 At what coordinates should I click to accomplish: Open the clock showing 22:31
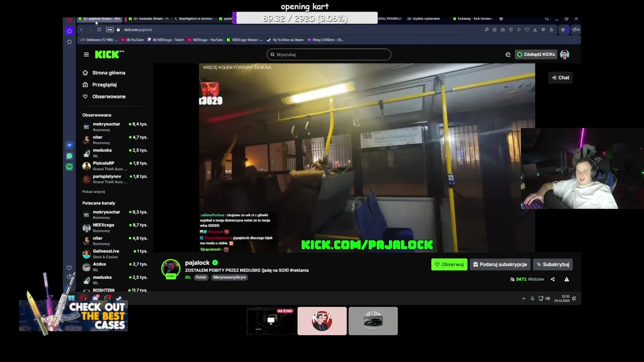[561, 298]
